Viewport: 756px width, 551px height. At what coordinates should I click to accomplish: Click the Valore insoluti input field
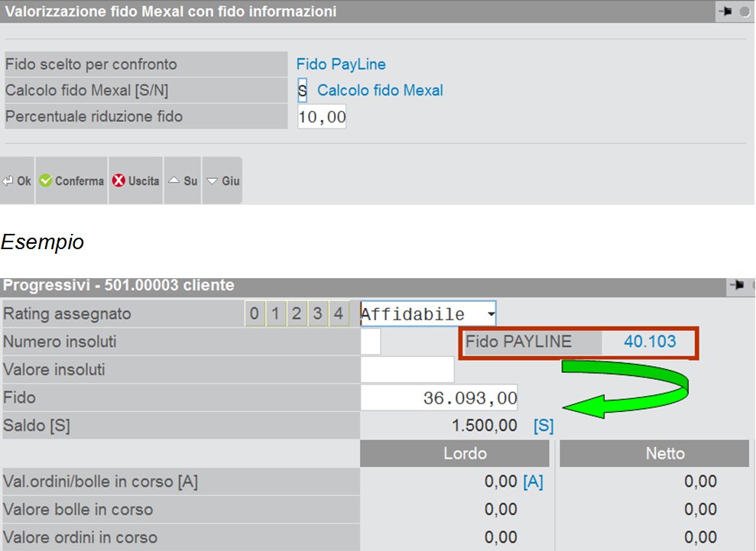[x=407, y=370]
